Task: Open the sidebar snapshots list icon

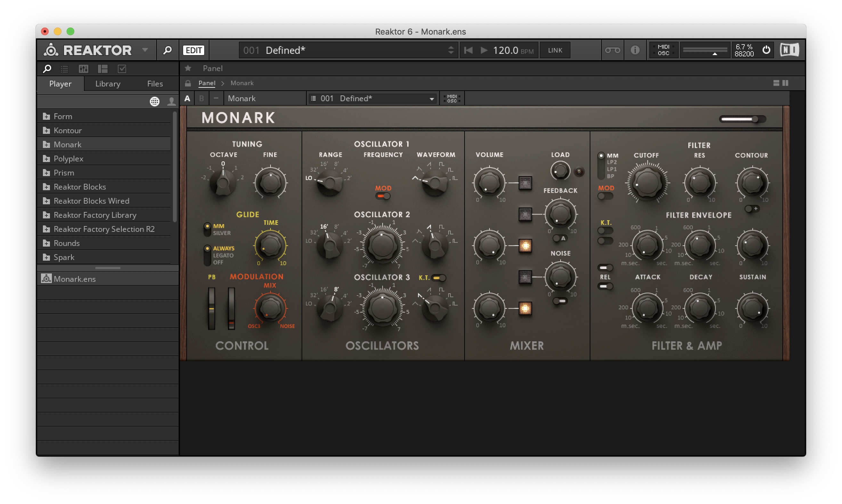Action: (64, 69)
